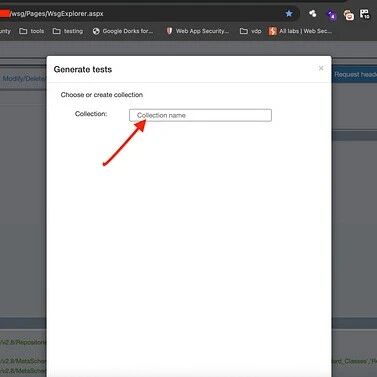Open the extension icon with badge 10
377x377 pixels.
coord(365,14)
